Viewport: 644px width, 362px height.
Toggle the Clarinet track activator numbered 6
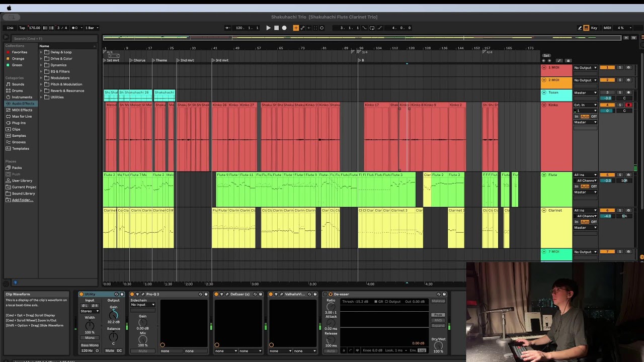pyautogui.click(x=607, y=211)
